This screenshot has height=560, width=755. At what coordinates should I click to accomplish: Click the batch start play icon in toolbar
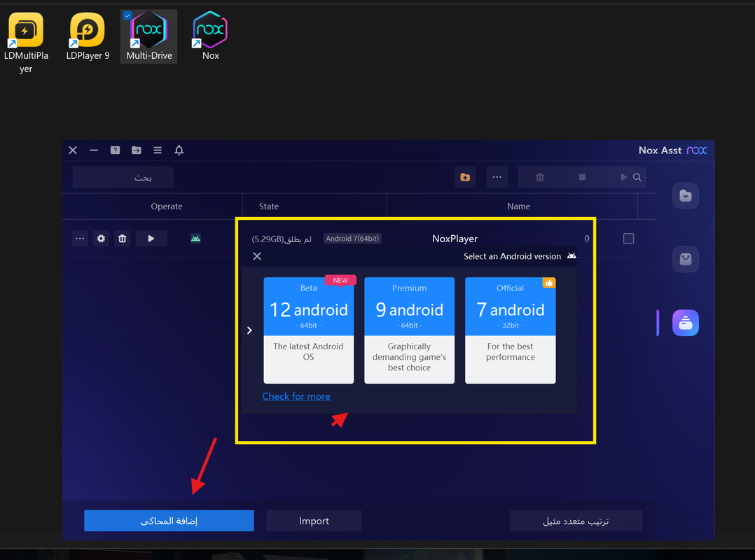(x=623, y=178)
